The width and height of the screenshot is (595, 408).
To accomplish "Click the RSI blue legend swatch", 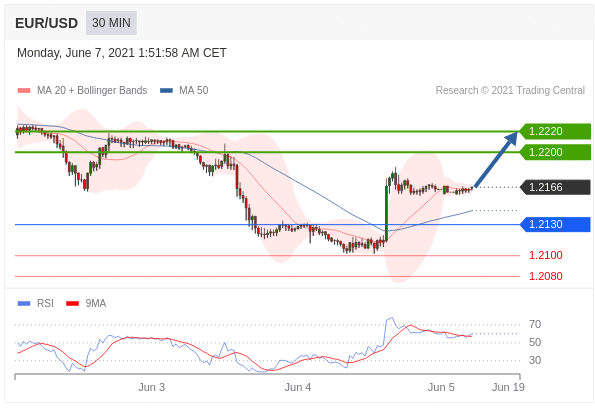I will (x=24, y=303).
